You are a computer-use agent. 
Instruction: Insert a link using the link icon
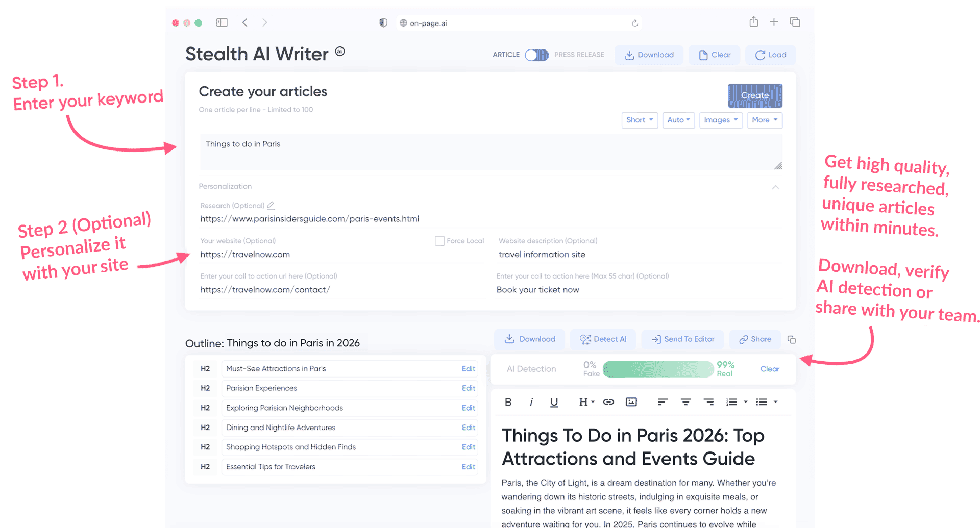(x=608, y=402)
